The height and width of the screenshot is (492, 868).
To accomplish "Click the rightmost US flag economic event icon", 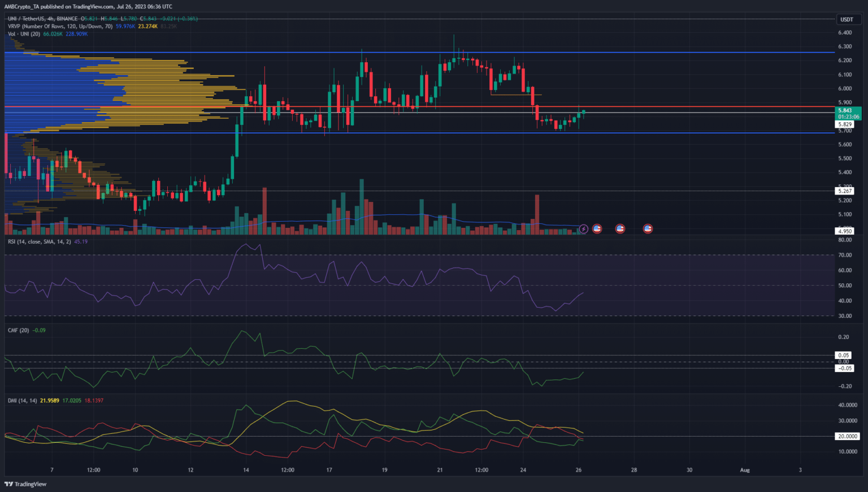I will tap(648, 229).
